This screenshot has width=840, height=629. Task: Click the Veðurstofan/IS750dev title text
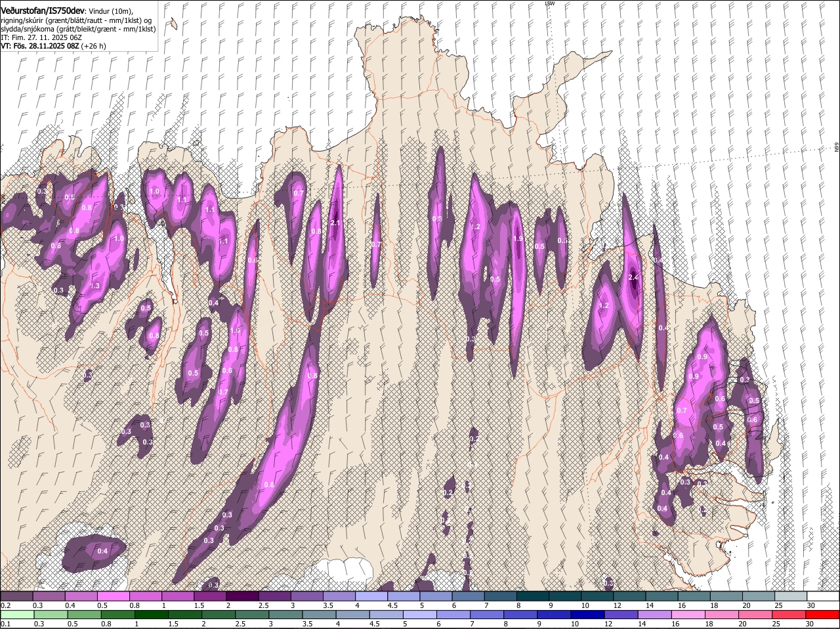click(43, 10)
